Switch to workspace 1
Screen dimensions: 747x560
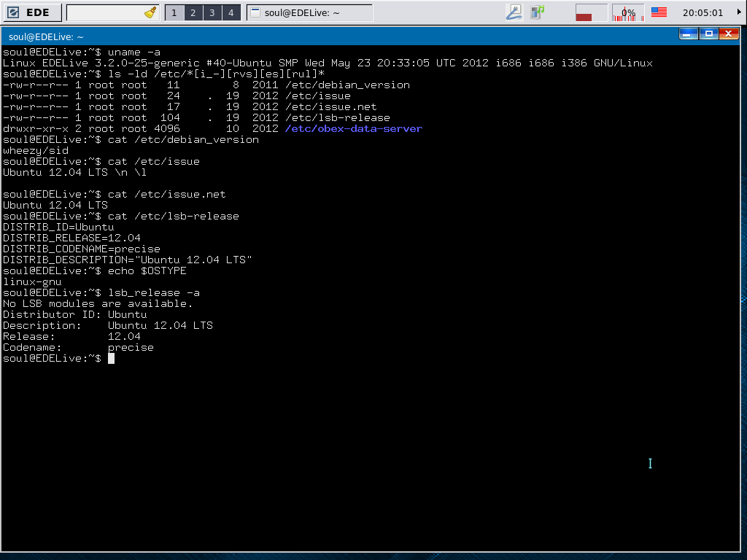tap(174, 13)
